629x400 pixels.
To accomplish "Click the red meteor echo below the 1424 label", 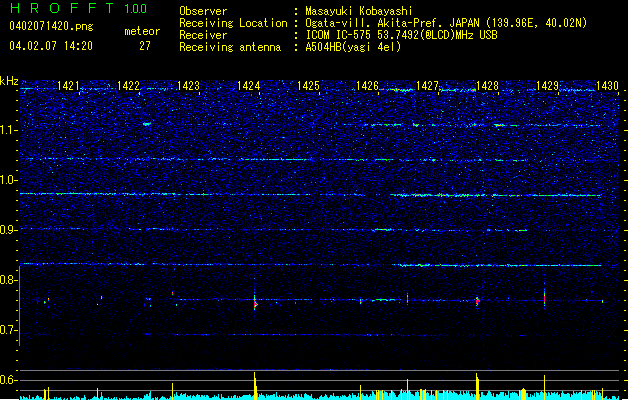I will point(255,305).
